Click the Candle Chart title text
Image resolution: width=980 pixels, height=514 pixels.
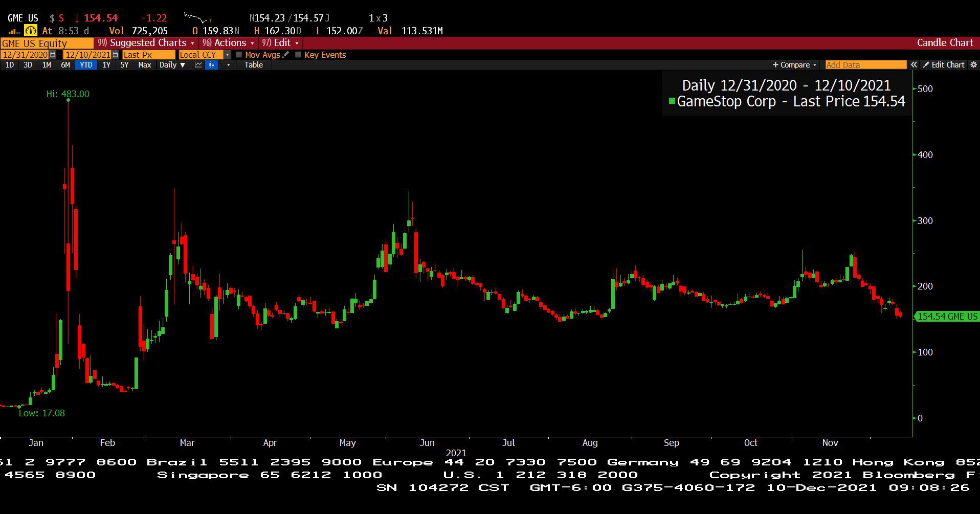pos(945,43)
